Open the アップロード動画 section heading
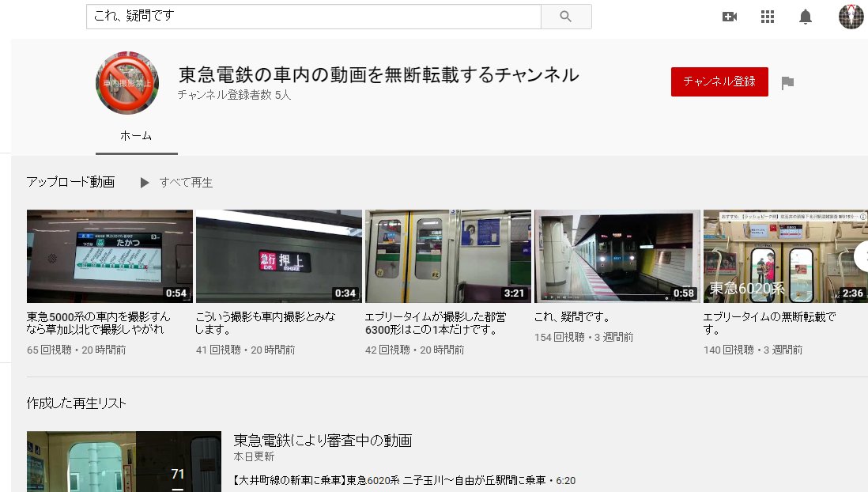This screenshot has height=492, width=868. point(71,182)
